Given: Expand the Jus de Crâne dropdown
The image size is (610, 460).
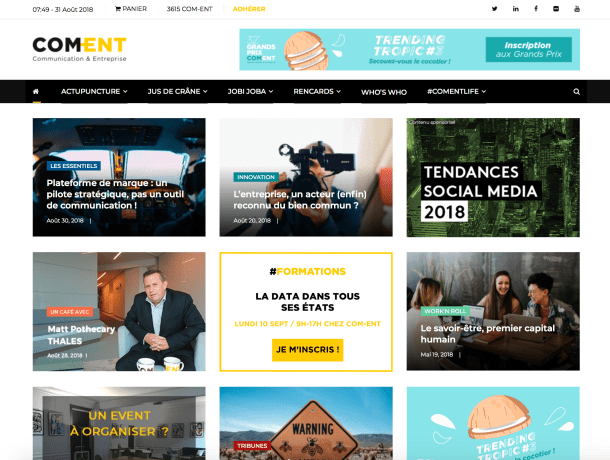Looking at the screenshot, I should 177,91.
